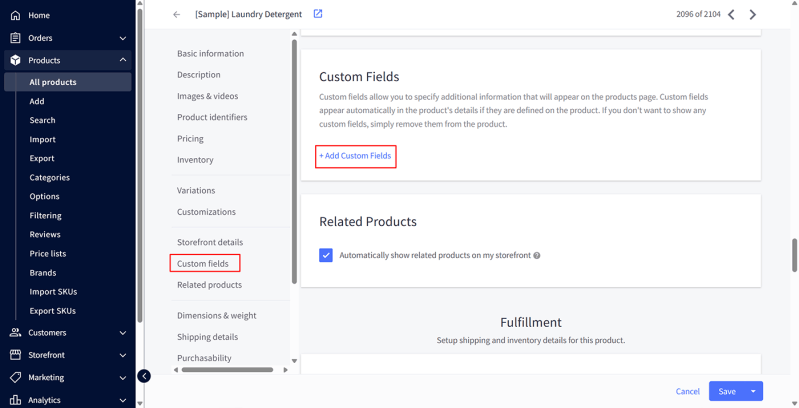Viewport: 799px width, 408px height.
Task: Go to previous product with left chevron
Action: click(x=731, y=14)
